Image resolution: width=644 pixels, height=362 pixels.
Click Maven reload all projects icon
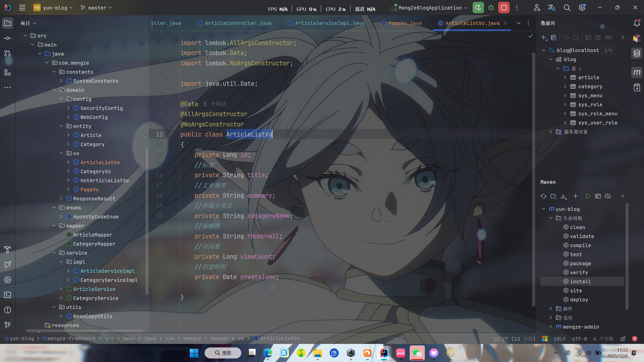[x=543, y=196]
